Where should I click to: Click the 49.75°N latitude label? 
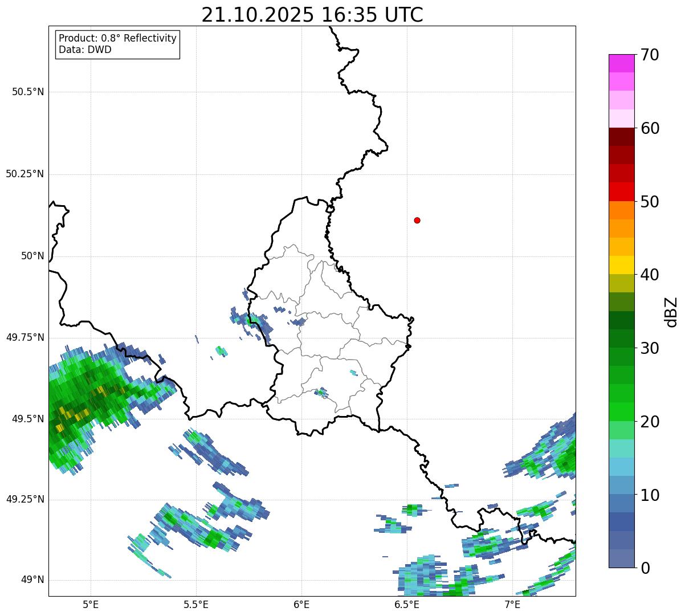pos(25,337)
